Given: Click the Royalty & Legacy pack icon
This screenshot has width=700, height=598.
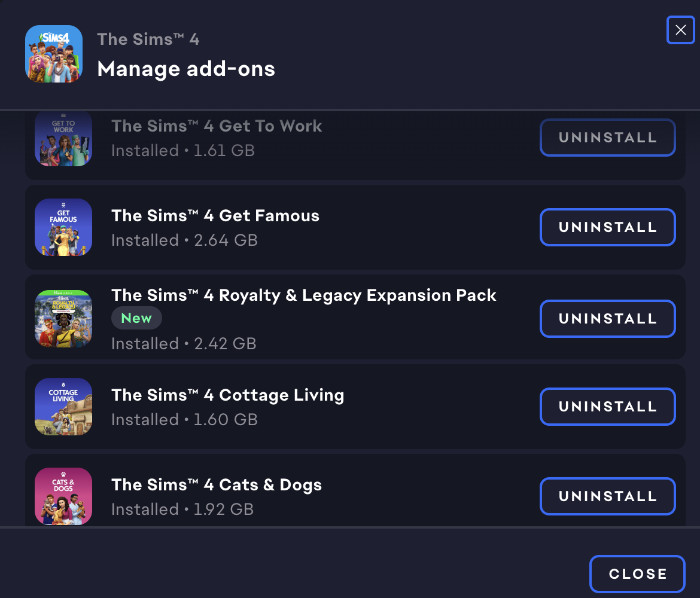Looking at the screenshot, I should [x=63, y=319].
